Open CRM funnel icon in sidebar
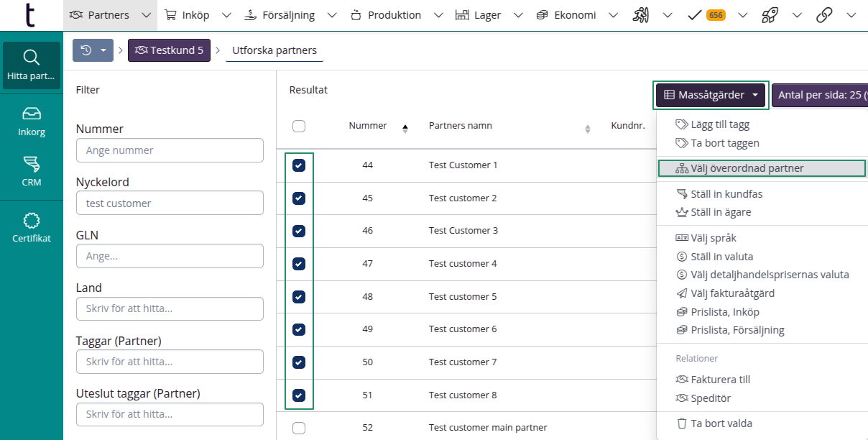Screen dimensions: 868x440 [31, 170]
